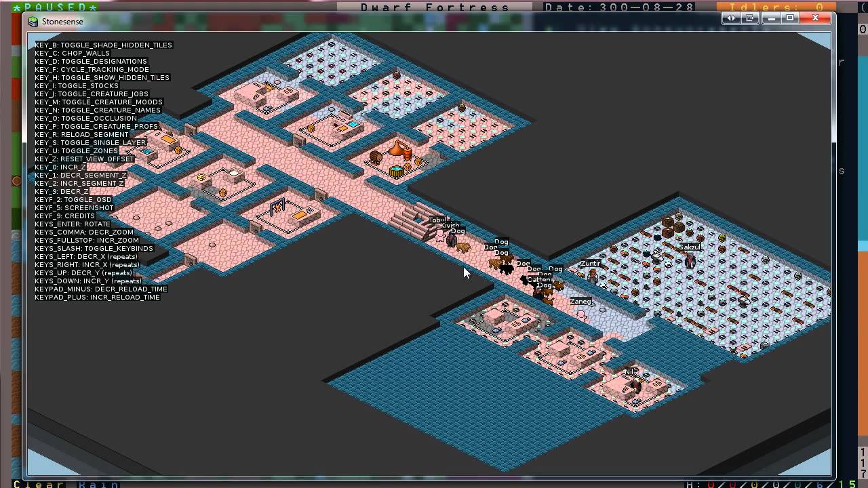Click KEY_S: TOGGLE_SINGLE_LAYER line
The width and height of the screenshot is (868, 488).
pos(90,142)
